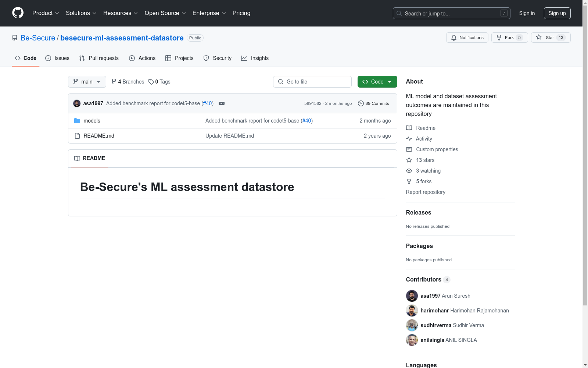
Task: Expand the Open Source menu
Action: [x=165, y=13]
